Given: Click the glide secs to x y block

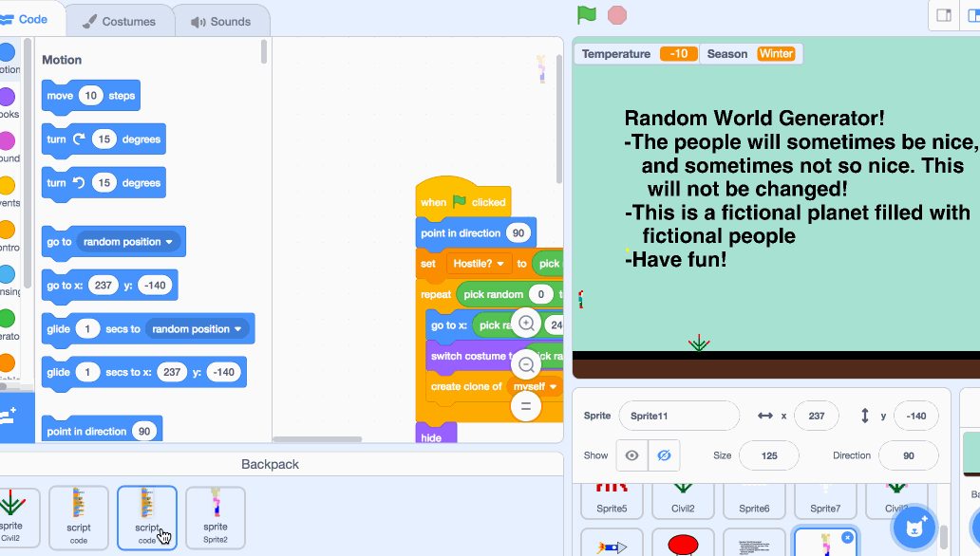Looking at the screenshot, I should (143, 372).
